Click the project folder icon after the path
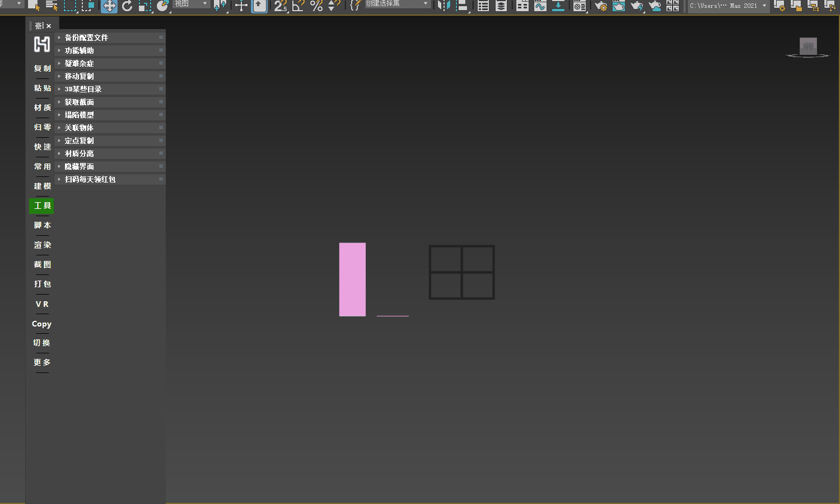The height and width of the screenshot is (504, 840). tap(796, 6)
